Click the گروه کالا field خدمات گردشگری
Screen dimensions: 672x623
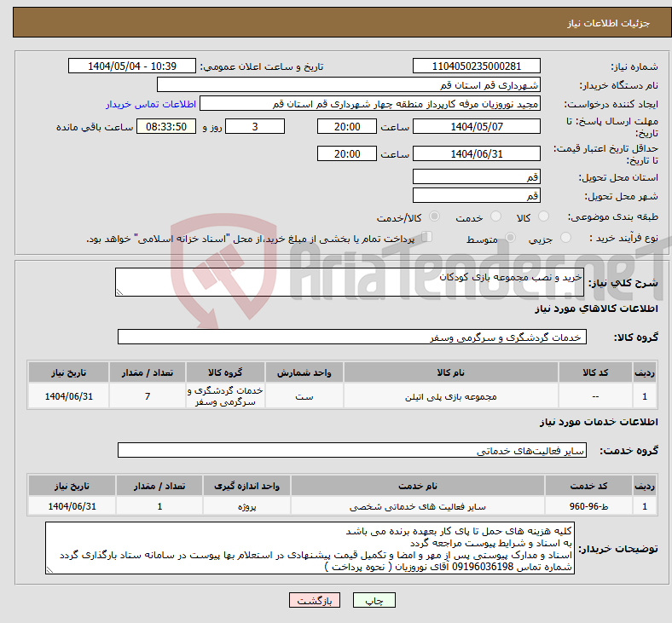pos(352,337)
